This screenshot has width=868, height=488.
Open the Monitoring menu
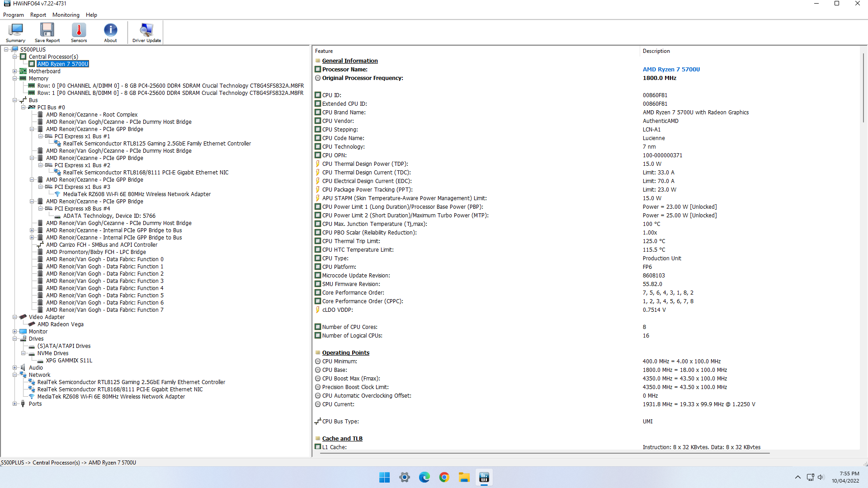66,15
